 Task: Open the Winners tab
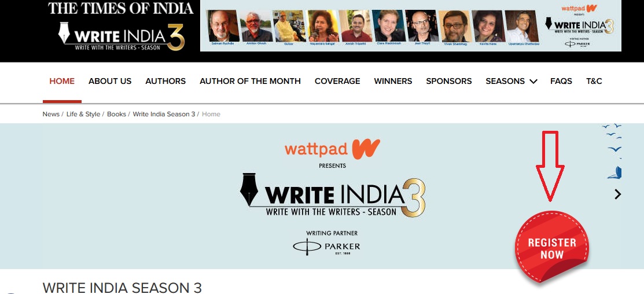click(x=393, y=81)
